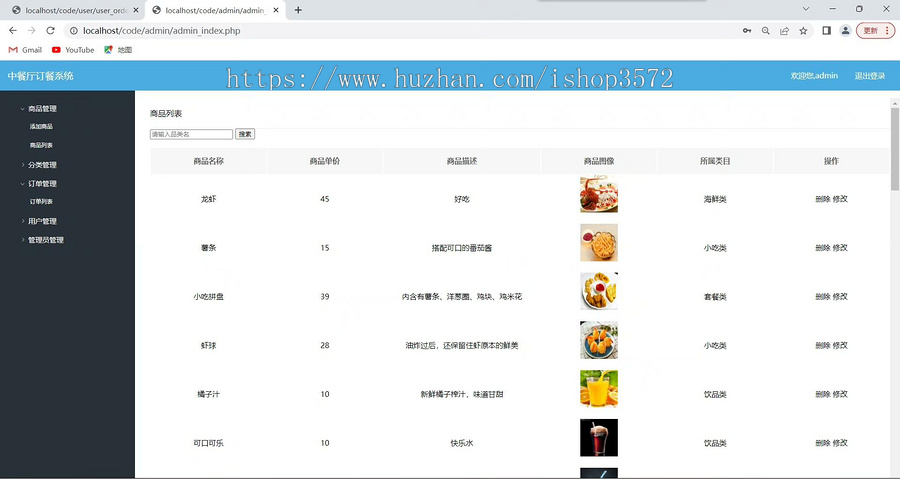This screenshot has height=479, width=900.
Task: Open the page zoom magnifier icon
Action: pos(766,31)
